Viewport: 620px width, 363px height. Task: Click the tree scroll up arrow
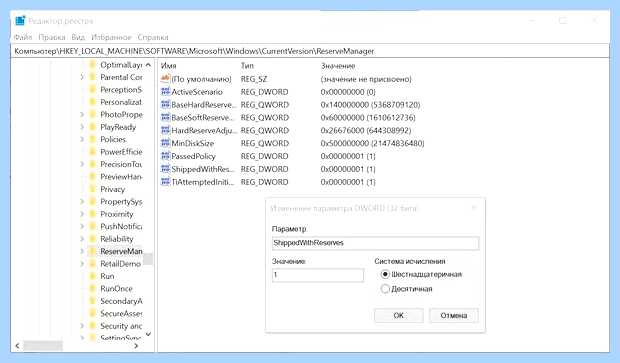pos(148,65)
